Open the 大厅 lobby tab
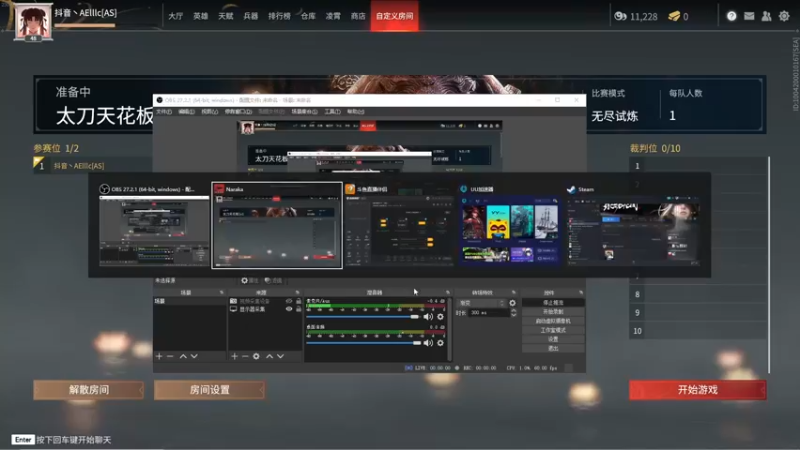Image resolution: width=800 pixels, height=450 pixels. (176, 16)
